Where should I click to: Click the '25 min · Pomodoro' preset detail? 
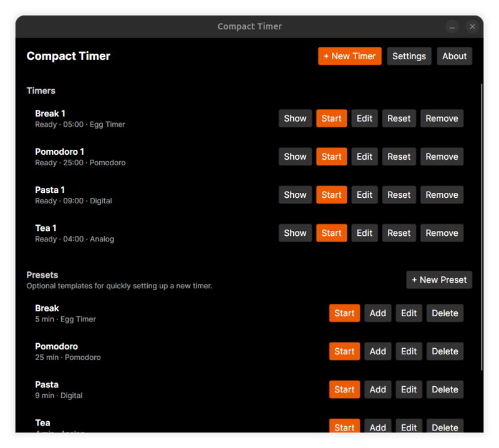click(x=68, y=358)
